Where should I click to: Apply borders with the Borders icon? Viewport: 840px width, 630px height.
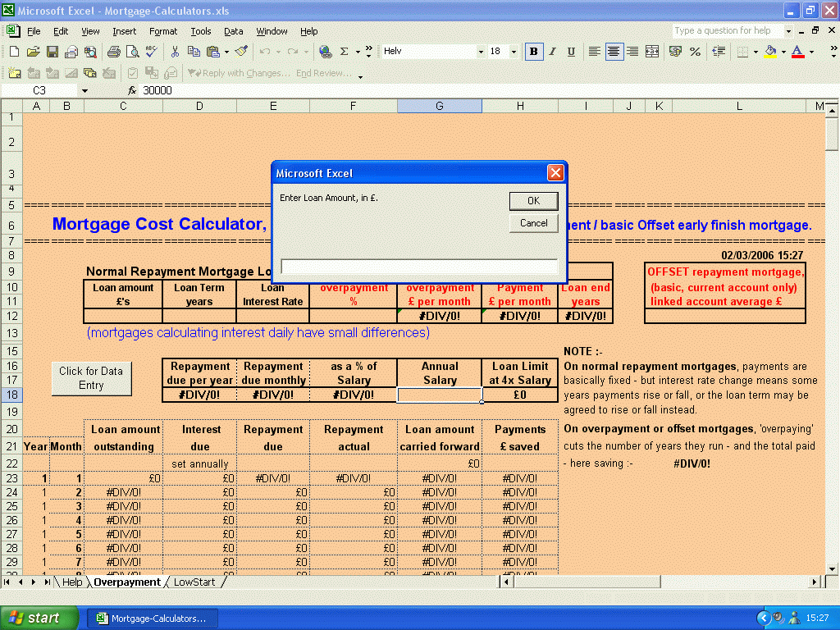742,52
